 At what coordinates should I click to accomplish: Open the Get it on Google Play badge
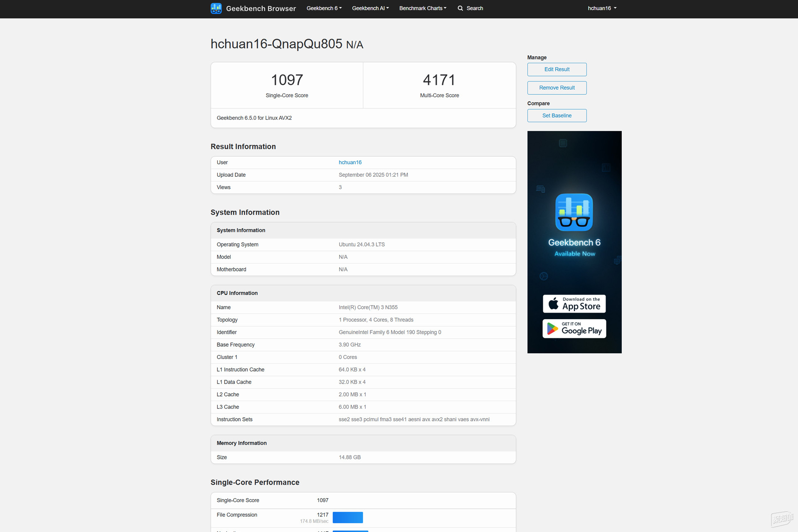(574, 329)
